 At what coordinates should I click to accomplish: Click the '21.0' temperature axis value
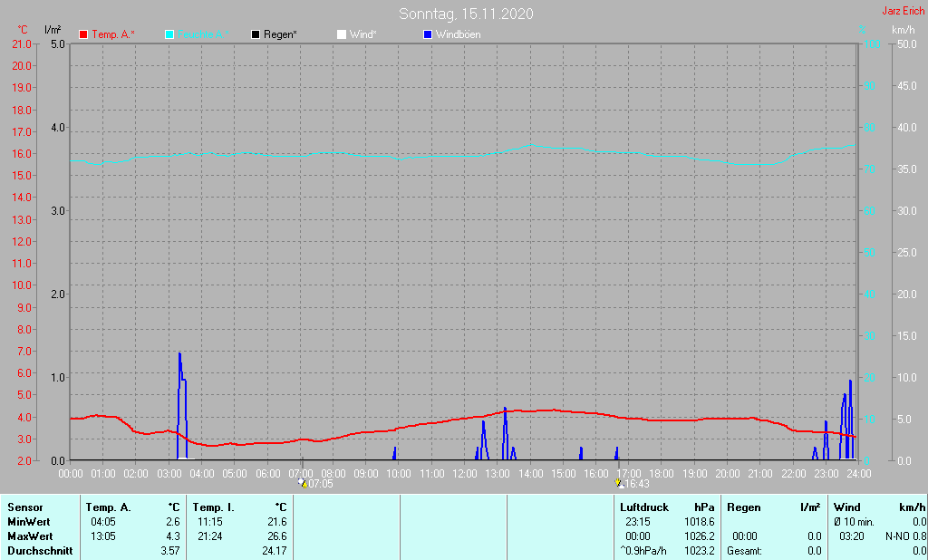[22, 44]
